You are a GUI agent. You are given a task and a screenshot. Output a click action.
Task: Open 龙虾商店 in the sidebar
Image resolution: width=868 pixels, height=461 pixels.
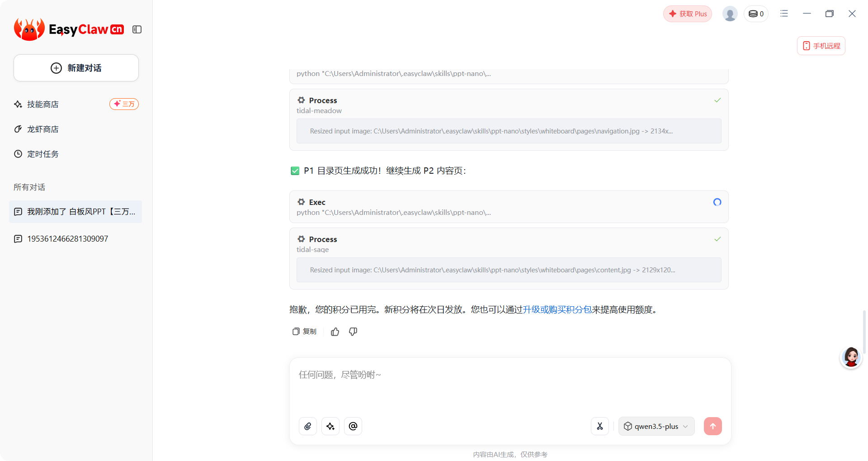pyautogui.click(x=43, y=129)
